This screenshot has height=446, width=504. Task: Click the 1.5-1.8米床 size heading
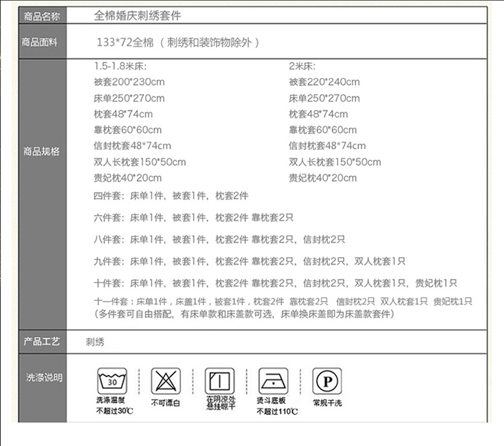coord(120,66)
